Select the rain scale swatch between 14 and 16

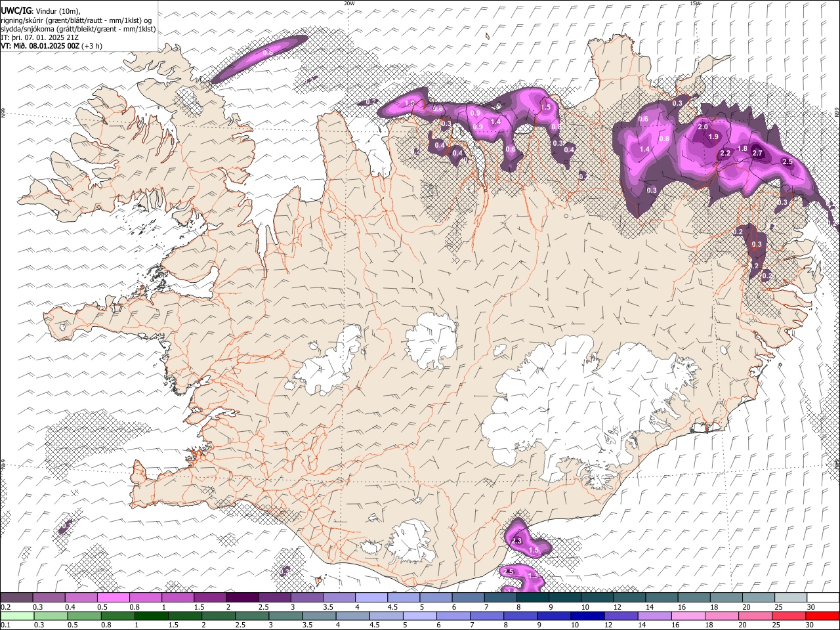pos(654,616)
